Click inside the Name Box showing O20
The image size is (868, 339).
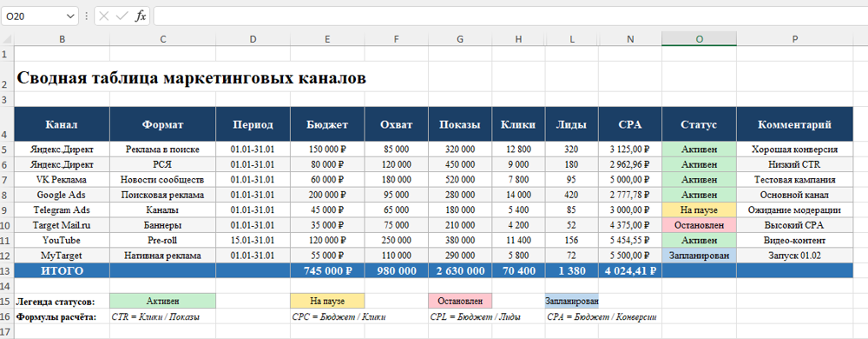point(33,17)
